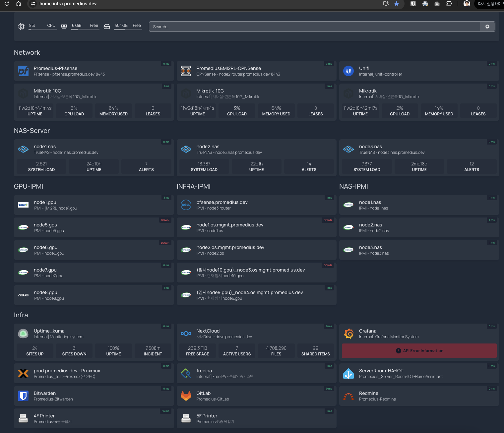Open the 4F Printer service card
This screenshot has width=504, height=433.
pos(94,418)
